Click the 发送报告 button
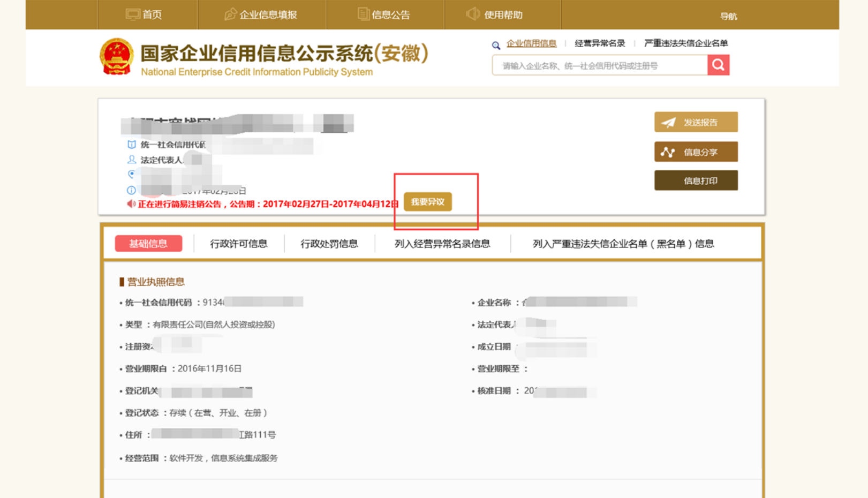 click(x=696, y=122)
